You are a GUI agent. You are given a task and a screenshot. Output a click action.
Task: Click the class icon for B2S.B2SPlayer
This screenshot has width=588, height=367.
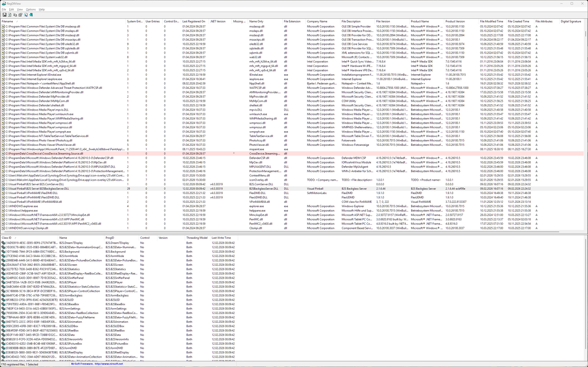coord(4,282)
